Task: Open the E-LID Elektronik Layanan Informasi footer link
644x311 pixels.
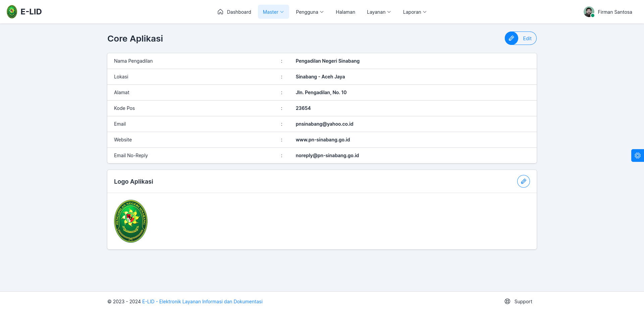Action: click(x=202, y=302)
